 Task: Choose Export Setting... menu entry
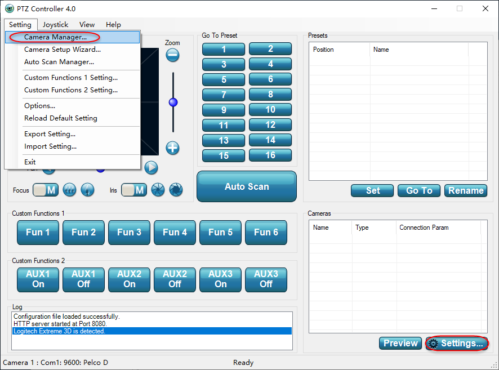tap(73, 134)
